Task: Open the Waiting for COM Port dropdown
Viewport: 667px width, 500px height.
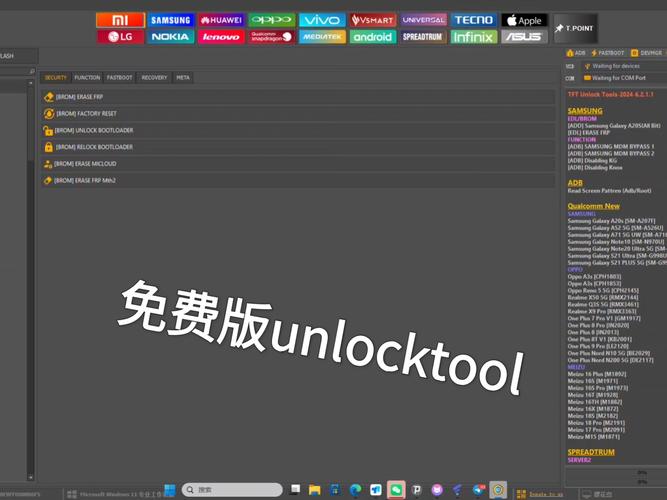Action: pyautogui.click(x=624, y=78)
